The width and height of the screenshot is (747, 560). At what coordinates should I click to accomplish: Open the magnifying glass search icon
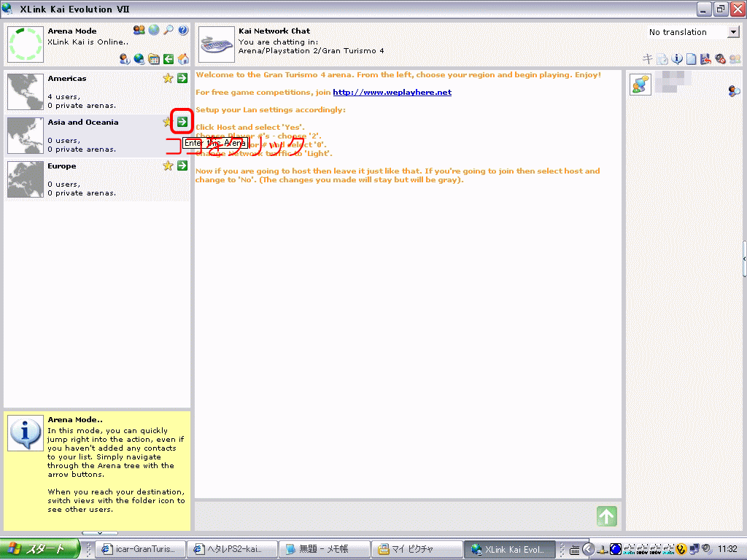pyautogui.click(x=169, y=31)
